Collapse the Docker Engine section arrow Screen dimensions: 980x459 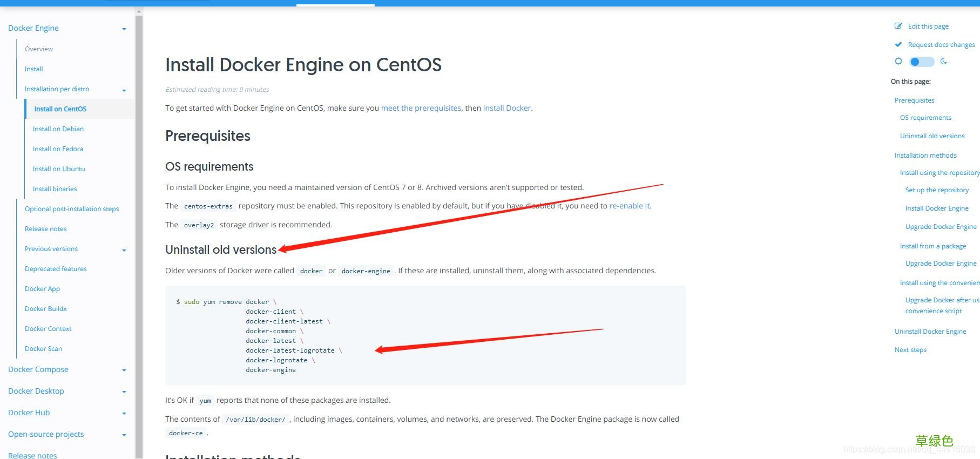[x=124, y=29]
